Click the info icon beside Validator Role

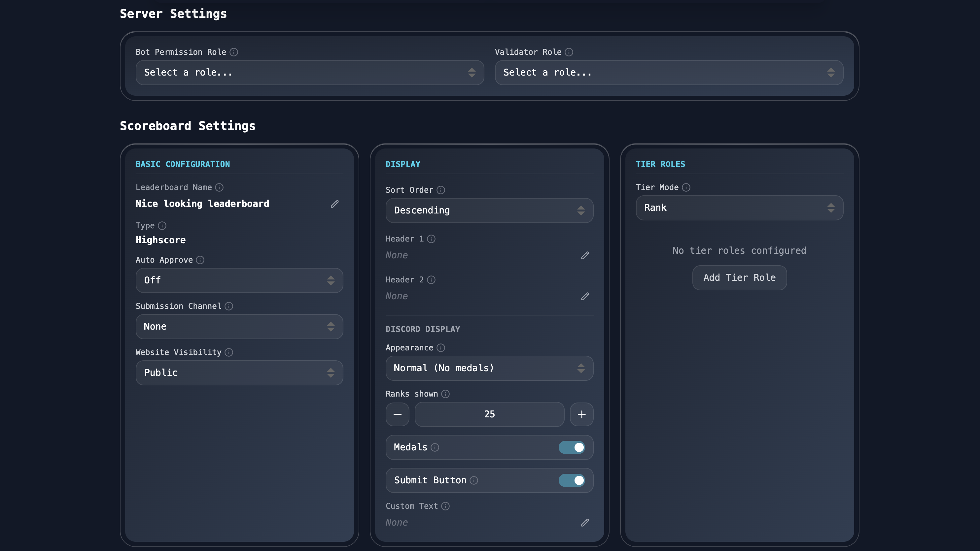pyautogui.click(x=568, y=52)
